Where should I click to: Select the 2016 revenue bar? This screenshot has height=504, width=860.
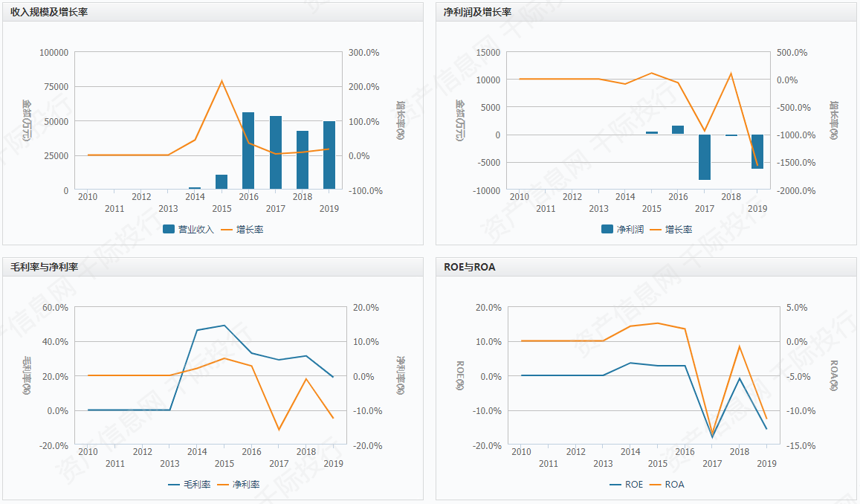point(248,151)
